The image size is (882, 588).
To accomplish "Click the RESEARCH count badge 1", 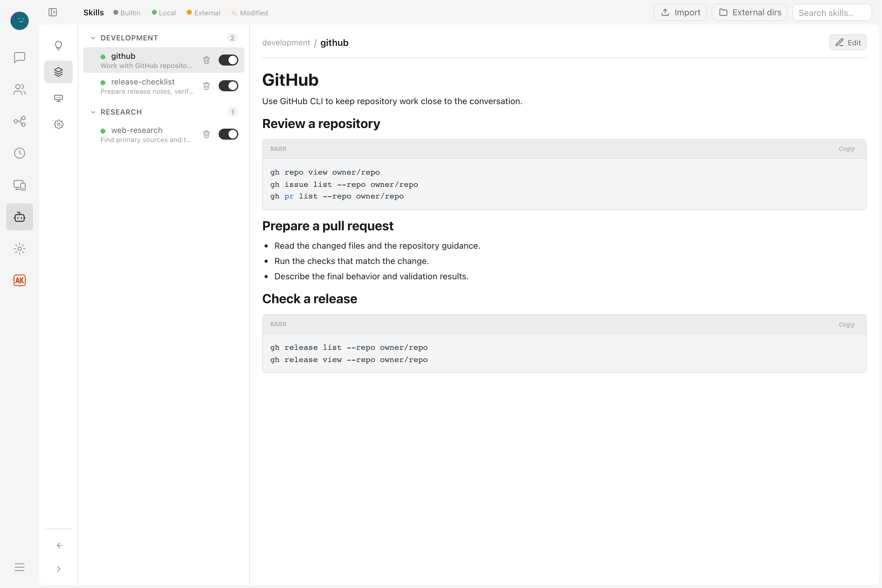I will (232, 112).
